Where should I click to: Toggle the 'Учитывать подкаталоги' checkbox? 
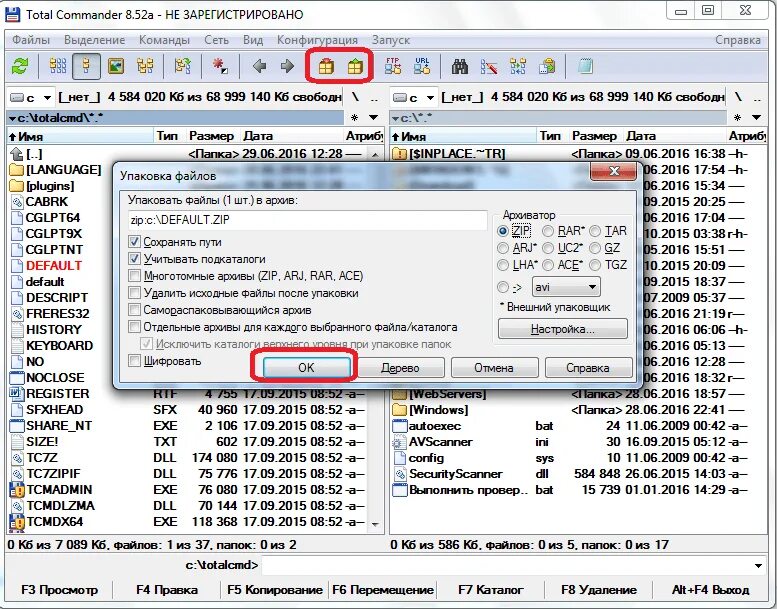[x=134, y=259]
